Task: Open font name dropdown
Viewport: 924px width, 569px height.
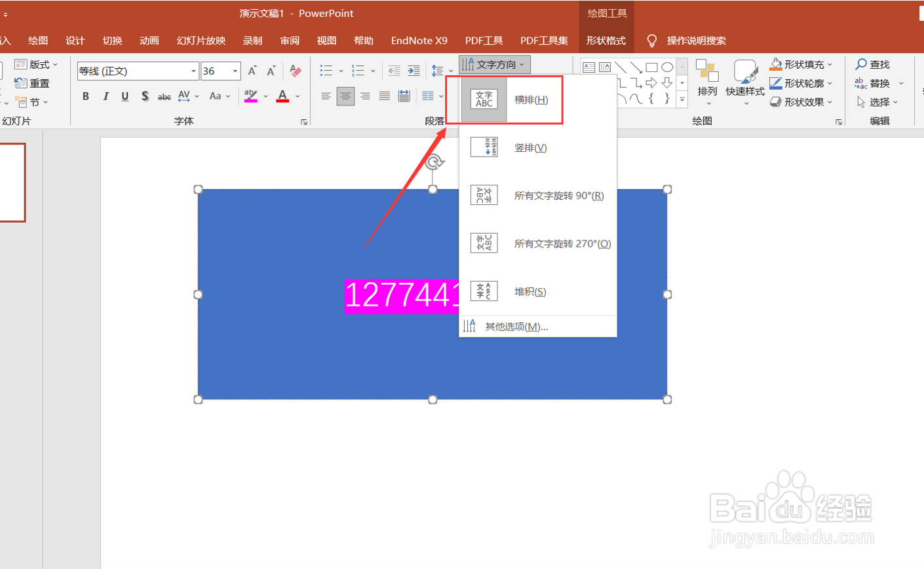Action: click(x=193, y=71)
